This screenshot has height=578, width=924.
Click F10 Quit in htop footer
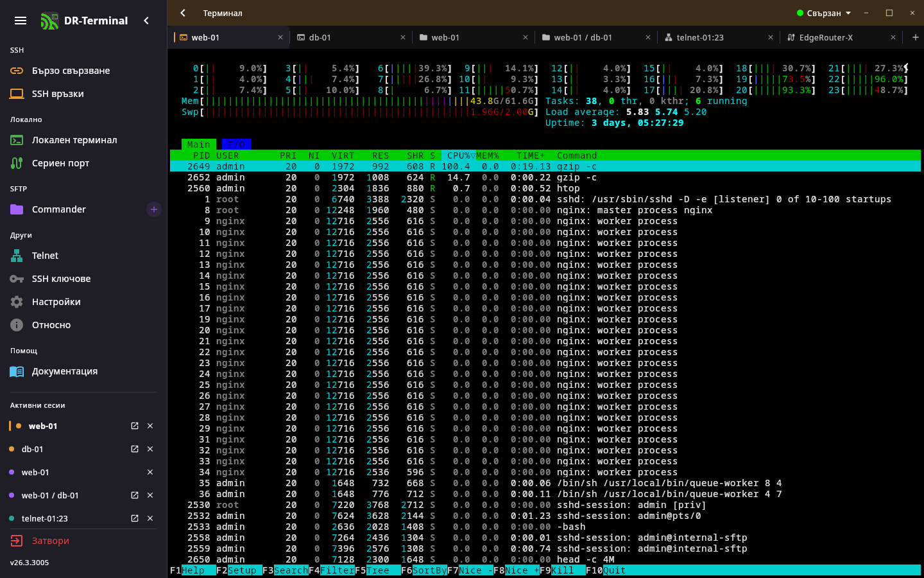click(x=606, y=570)
